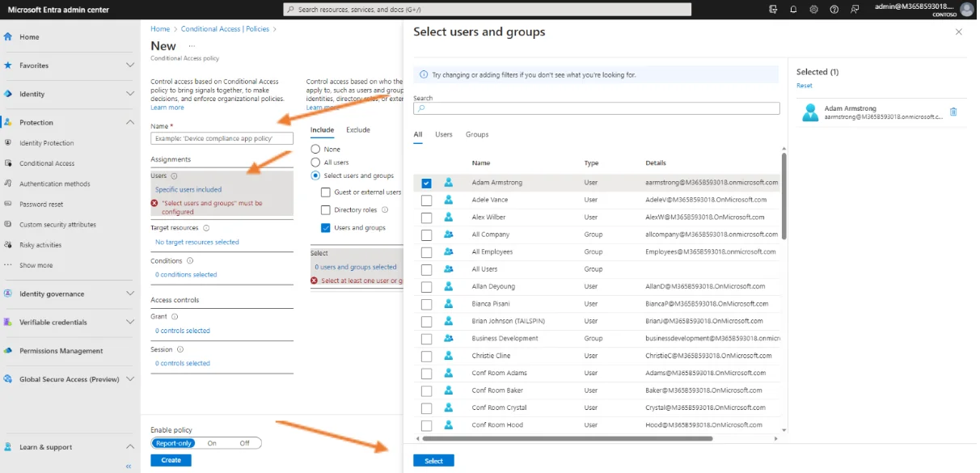
Task: Expand Identity governance in sidebar
Action: tap(129, 294)
